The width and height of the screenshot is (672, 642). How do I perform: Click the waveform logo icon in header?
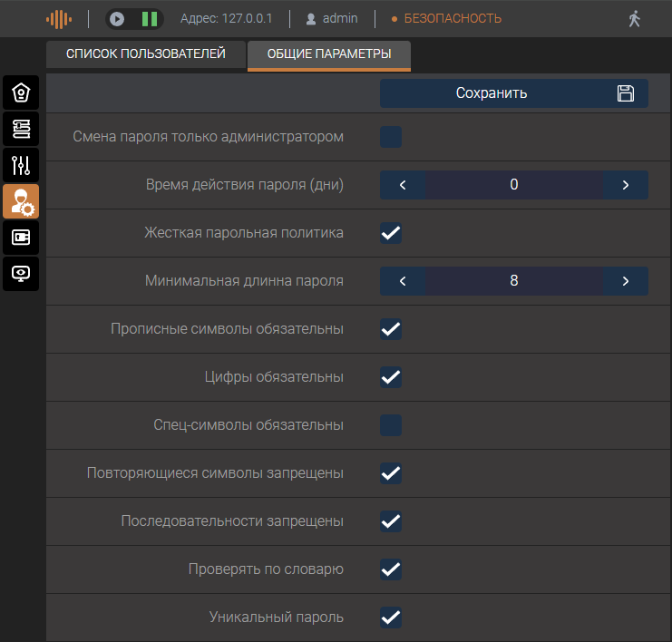pos(59,18)
